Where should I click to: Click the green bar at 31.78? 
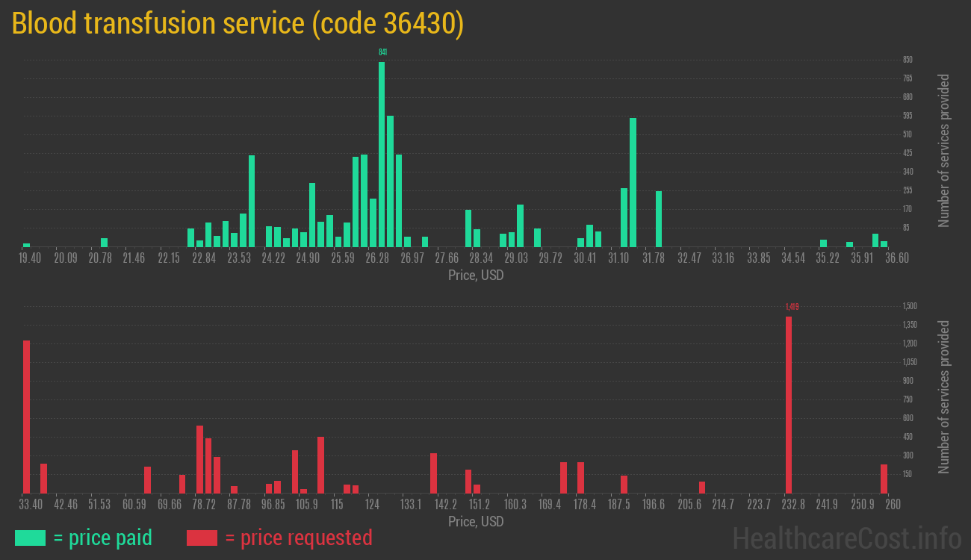click(x=659, y=219)
